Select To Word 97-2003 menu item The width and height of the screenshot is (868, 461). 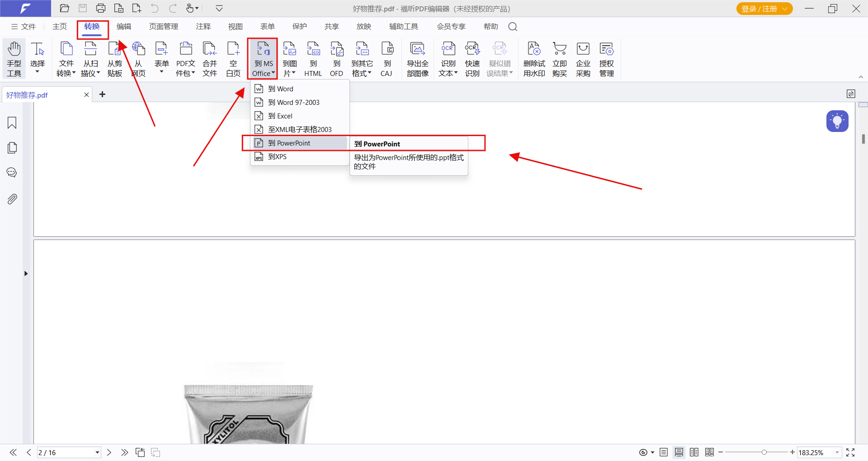[x=300, y=103]
